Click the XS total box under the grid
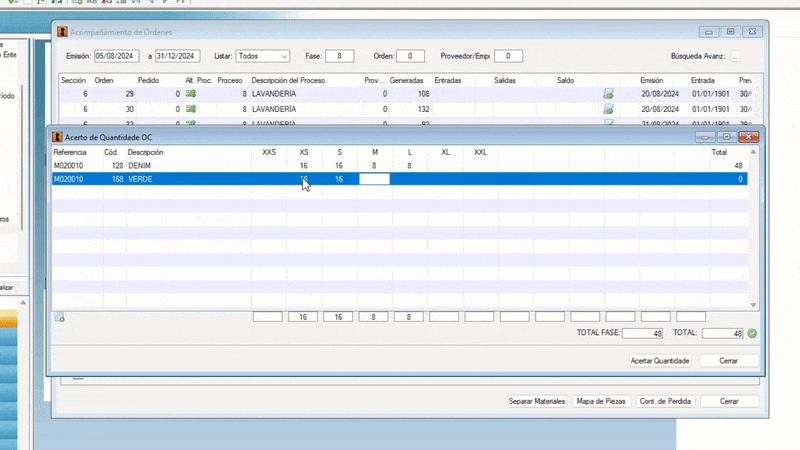Screen dimensions: 800x450 tap(303, 317)
